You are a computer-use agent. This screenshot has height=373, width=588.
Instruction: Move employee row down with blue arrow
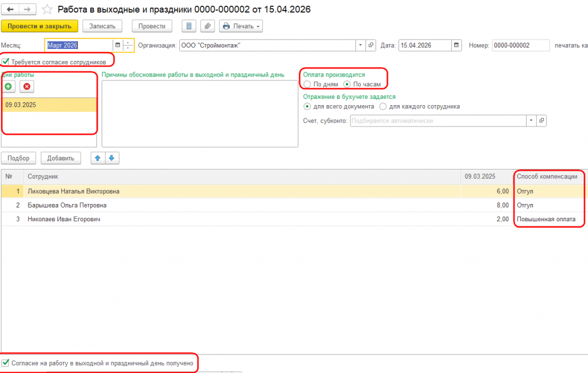112,158
